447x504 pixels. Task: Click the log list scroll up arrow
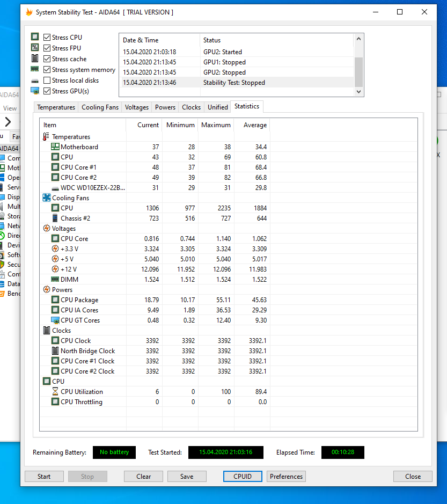[x=358, y=39]
